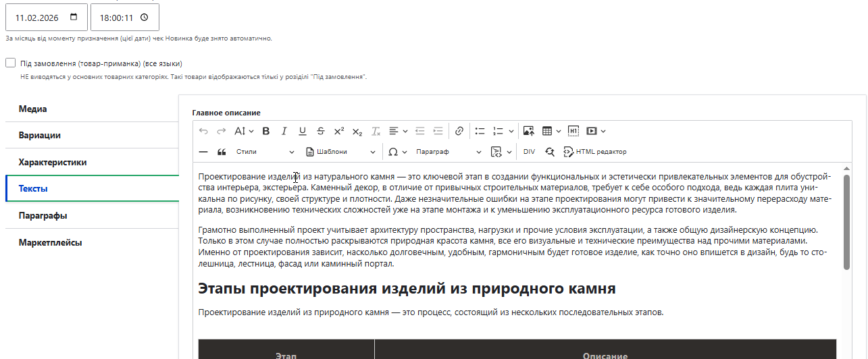Screen dimensions: 868x359
Task: Open the Стили dropdown
Action: [x=265, y=152]
